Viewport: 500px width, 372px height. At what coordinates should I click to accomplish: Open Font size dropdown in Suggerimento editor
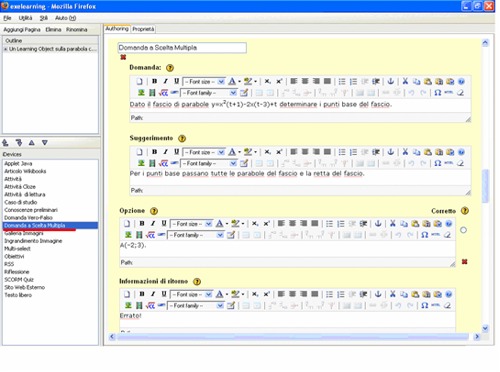tap(204, 152)
